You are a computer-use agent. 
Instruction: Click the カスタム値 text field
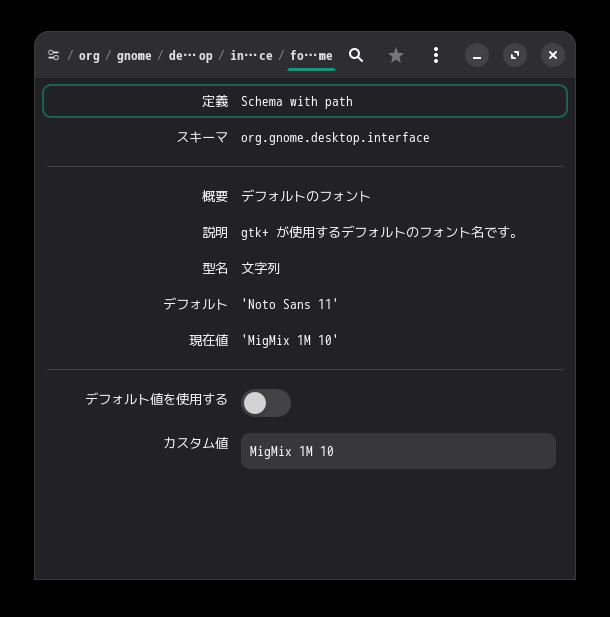pos(398,451)
